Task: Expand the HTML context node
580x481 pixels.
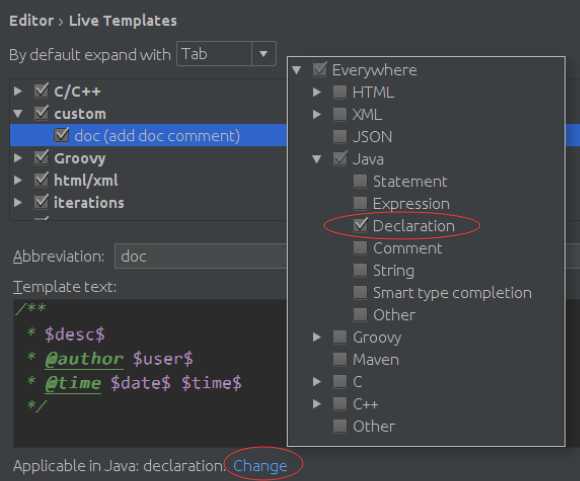Action: 317,92
